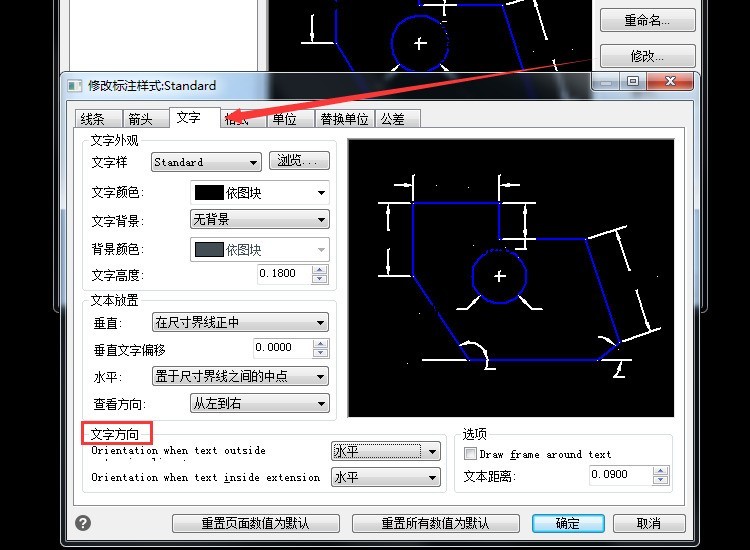Increase 垂直文字偏移 with up arrow
The height and width of the screenshot is (550, 750).
[x=320, y=343]
